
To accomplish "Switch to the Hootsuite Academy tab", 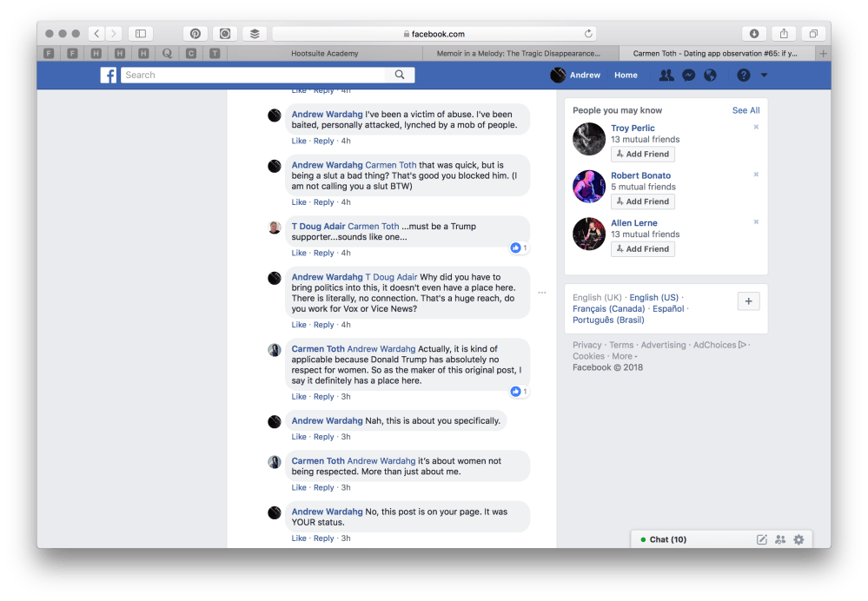I will [323, 53].
